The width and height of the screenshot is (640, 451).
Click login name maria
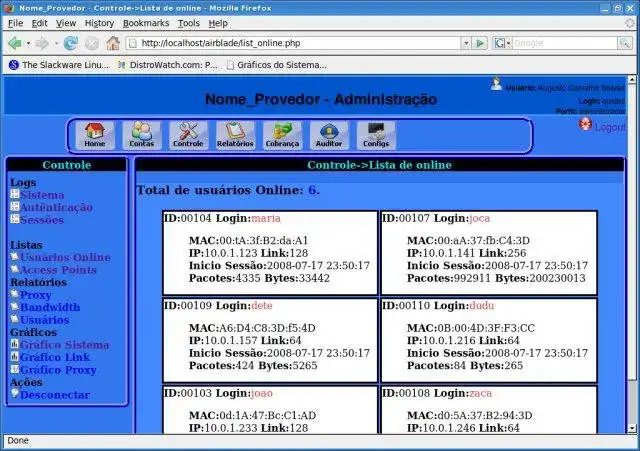click(266, 218)
